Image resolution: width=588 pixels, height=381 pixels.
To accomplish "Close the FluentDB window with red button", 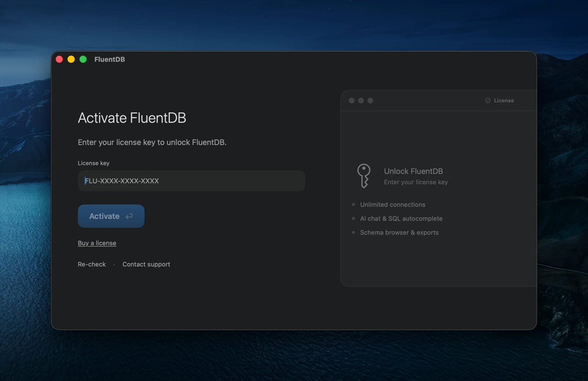I will [x=59, y=59].
